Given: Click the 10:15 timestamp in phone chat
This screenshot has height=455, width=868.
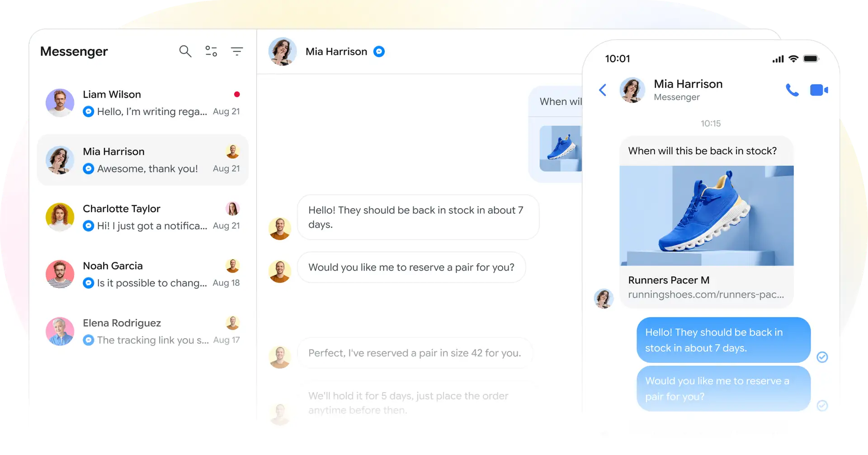Looking at the screenshot, I should pos(711,123).
